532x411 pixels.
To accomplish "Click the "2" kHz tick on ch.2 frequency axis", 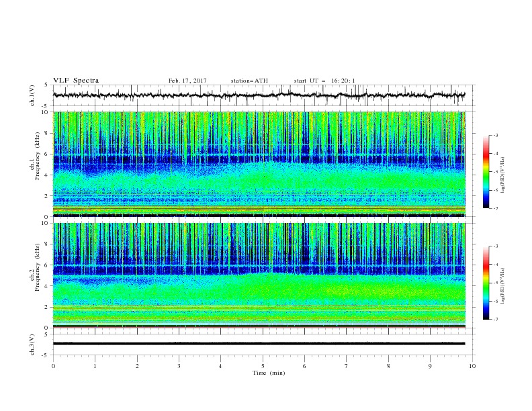I will 46,307.
